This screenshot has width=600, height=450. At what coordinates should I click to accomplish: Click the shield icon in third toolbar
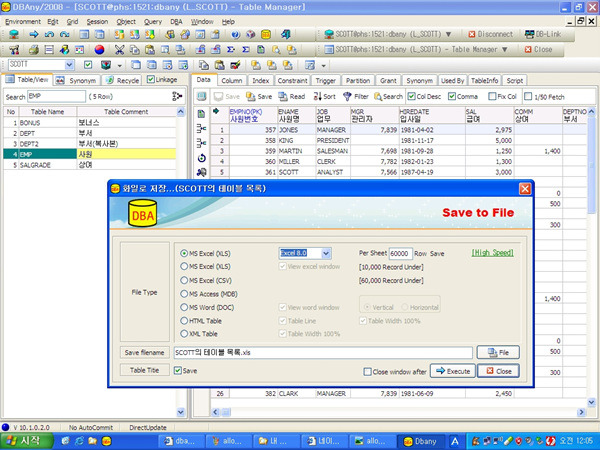[106, 65]
